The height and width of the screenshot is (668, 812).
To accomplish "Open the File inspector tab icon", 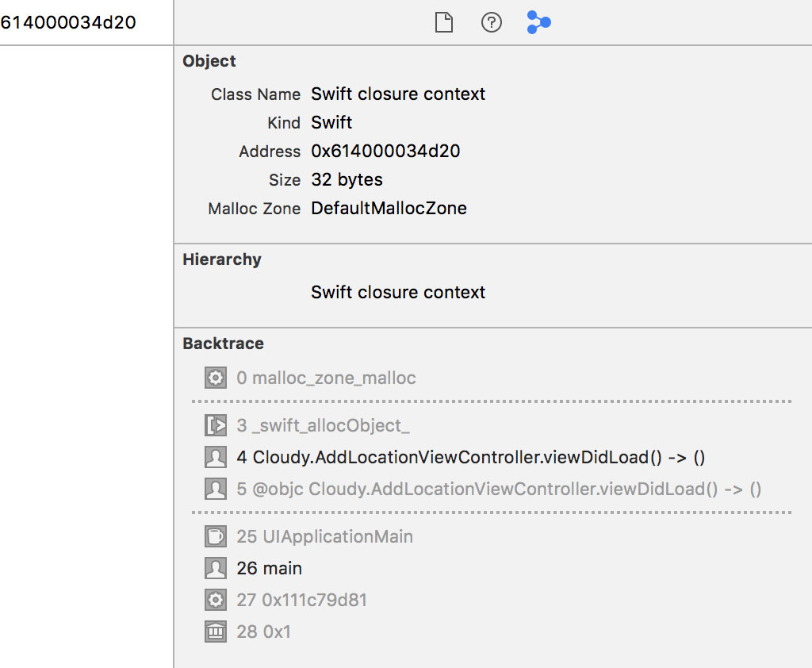I will [444, 23].
